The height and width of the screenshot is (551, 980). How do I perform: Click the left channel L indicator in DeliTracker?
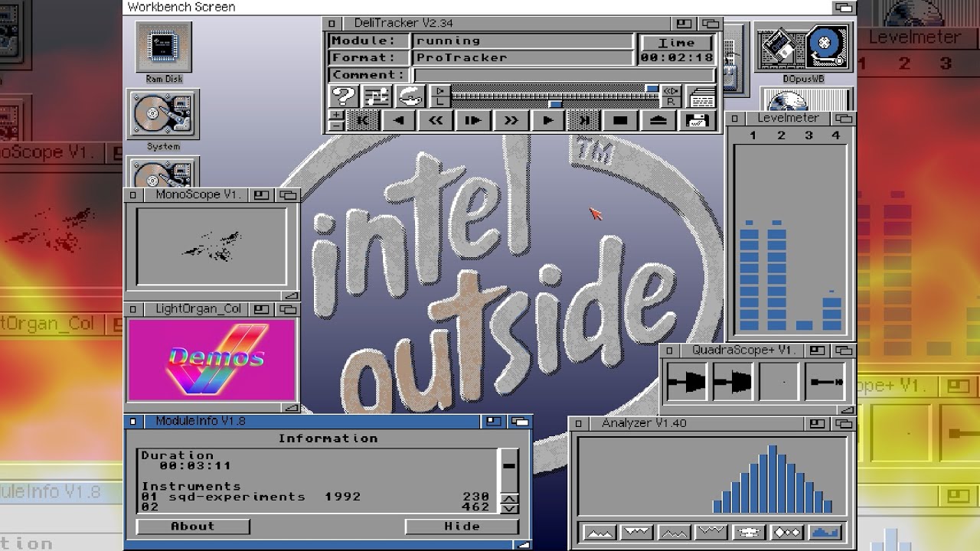440,101
